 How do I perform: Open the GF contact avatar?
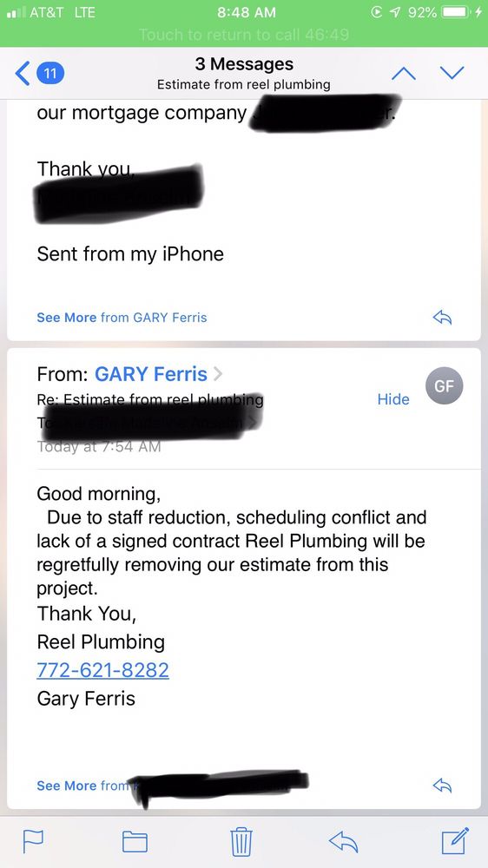445,386
